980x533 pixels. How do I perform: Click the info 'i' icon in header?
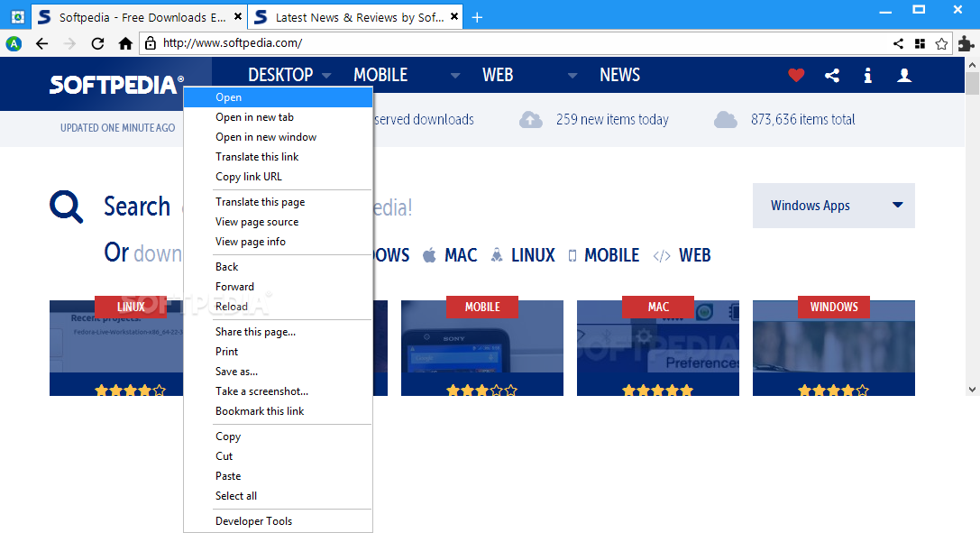867,76
